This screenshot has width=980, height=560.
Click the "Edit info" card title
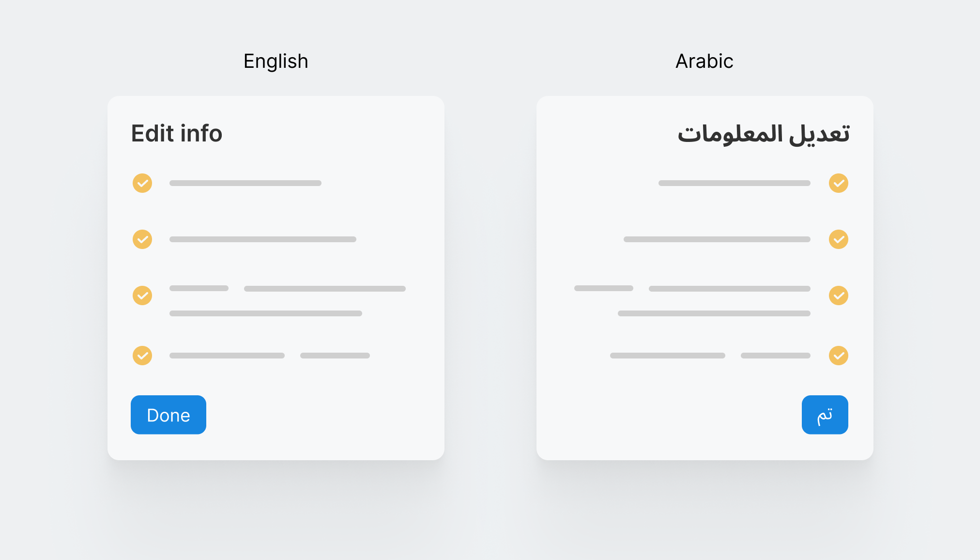pyautogui.click(x=177, y=133)
